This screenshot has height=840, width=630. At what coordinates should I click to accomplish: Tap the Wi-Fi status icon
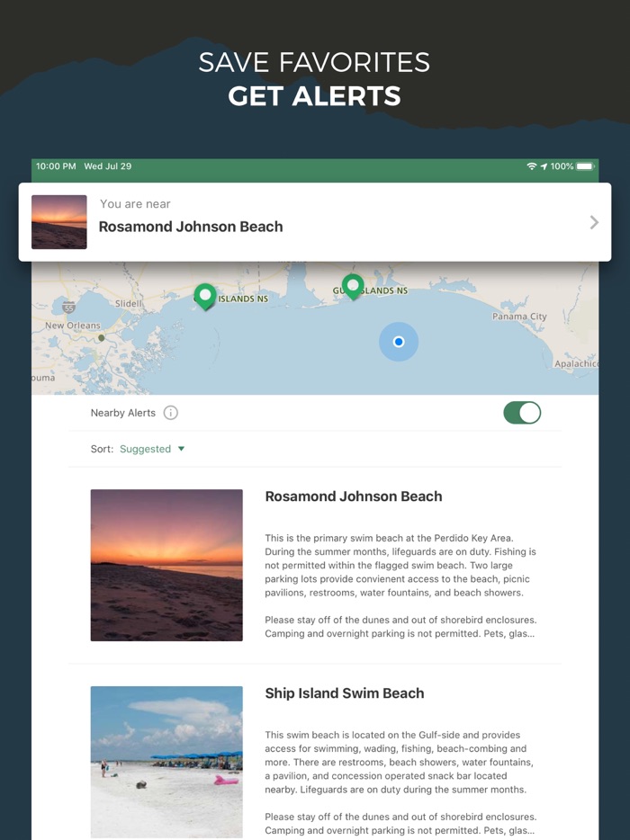pos(531,166)
